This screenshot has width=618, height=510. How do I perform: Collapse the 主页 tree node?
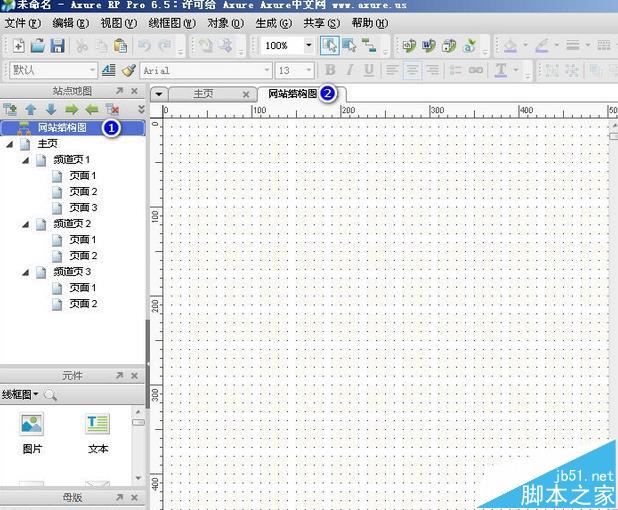(9, 145)
